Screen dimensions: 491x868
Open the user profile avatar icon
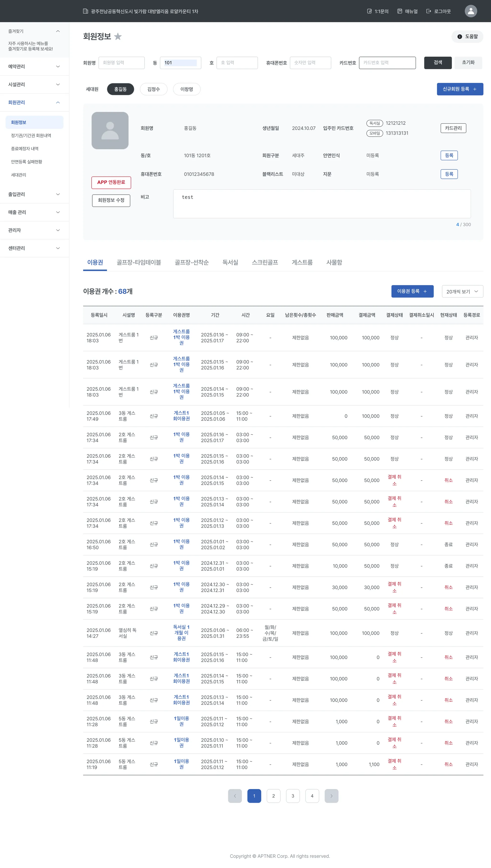[x=471, y=11]
